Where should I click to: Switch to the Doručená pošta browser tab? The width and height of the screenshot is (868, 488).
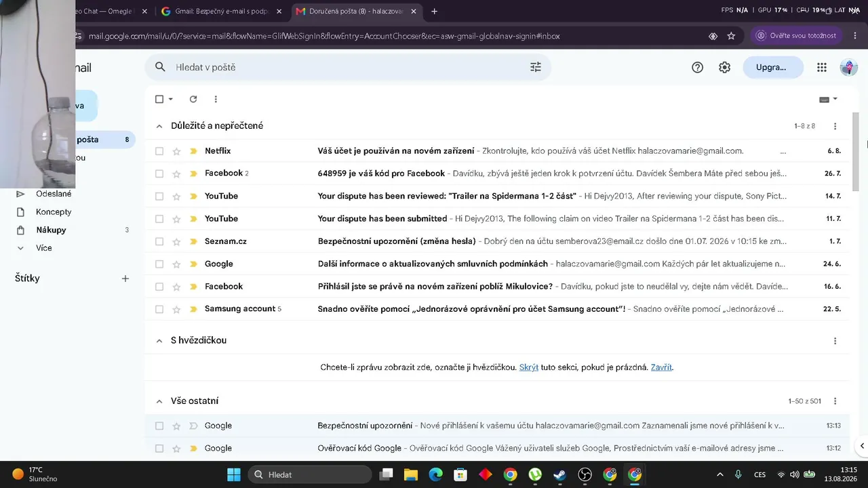tap(357, 12)
